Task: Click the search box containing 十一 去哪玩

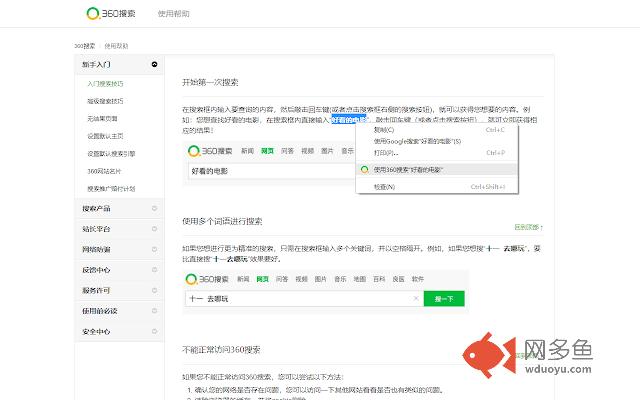Action: coord(304,299)
